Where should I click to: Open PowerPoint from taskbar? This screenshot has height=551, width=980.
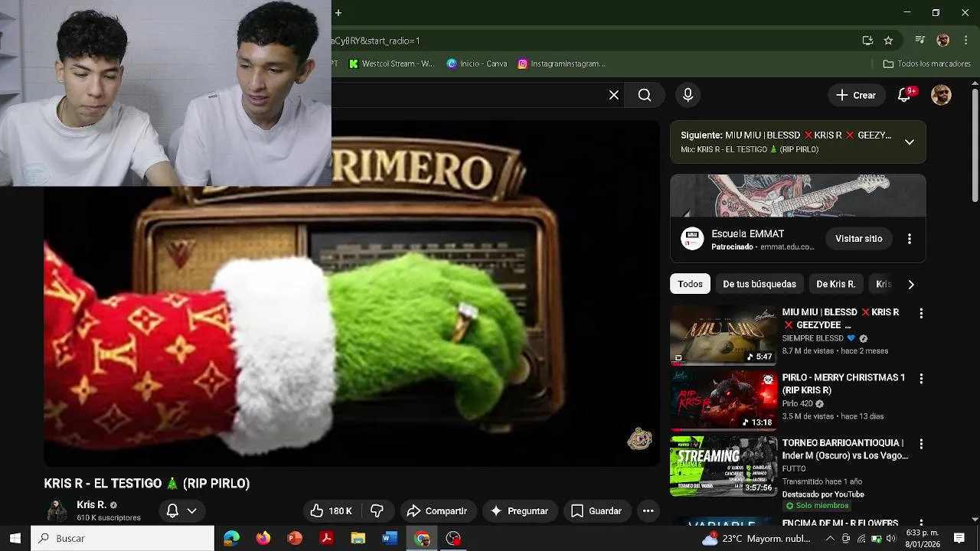tap(295, 538)
